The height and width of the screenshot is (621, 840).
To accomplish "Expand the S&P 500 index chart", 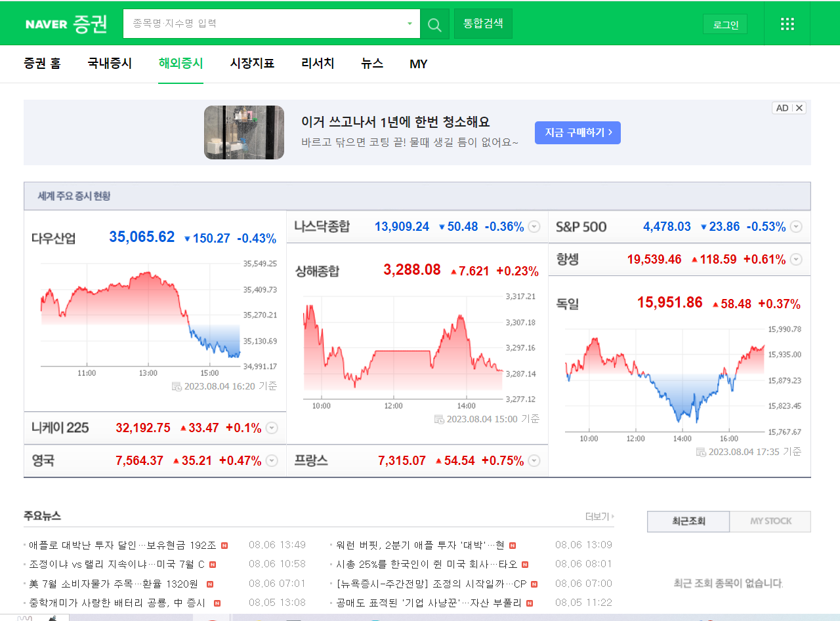I will 795,226.
